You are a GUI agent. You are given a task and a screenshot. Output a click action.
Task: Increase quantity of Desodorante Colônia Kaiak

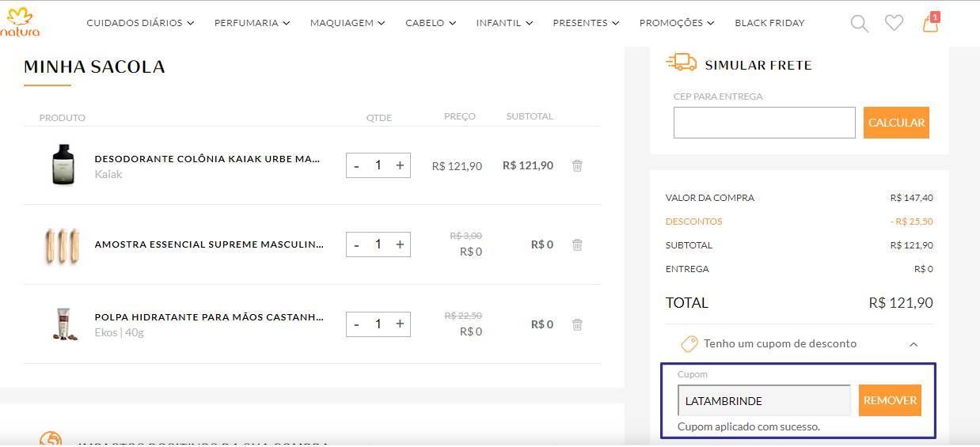click(x=400, y=165)
